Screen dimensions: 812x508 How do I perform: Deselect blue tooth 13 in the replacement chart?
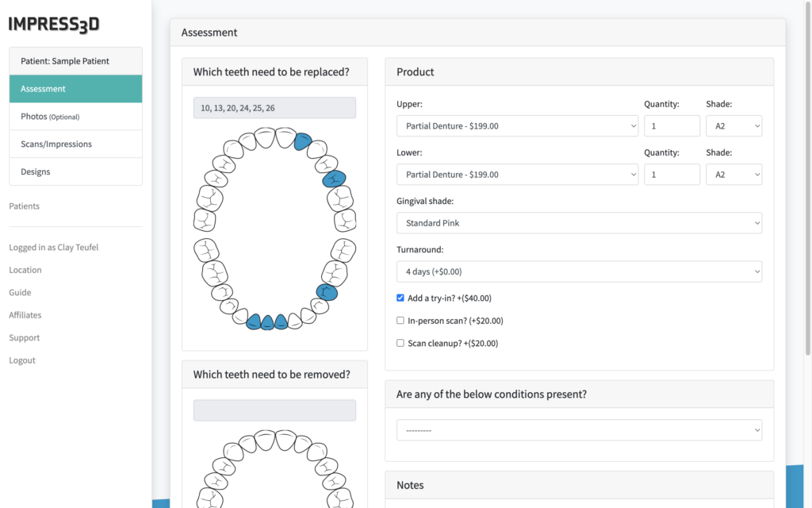[x=334, y=179]
